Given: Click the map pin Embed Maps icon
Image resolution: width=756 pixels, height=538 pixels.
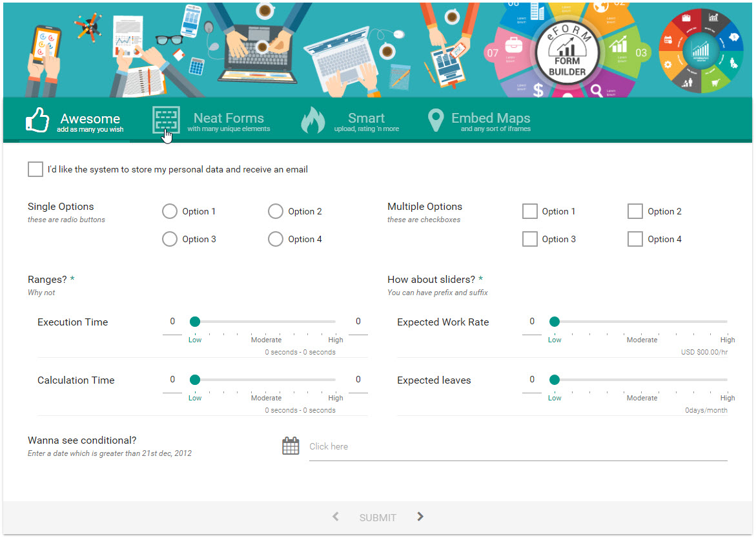Looking at the screenshot, I should tap(436, 120).
